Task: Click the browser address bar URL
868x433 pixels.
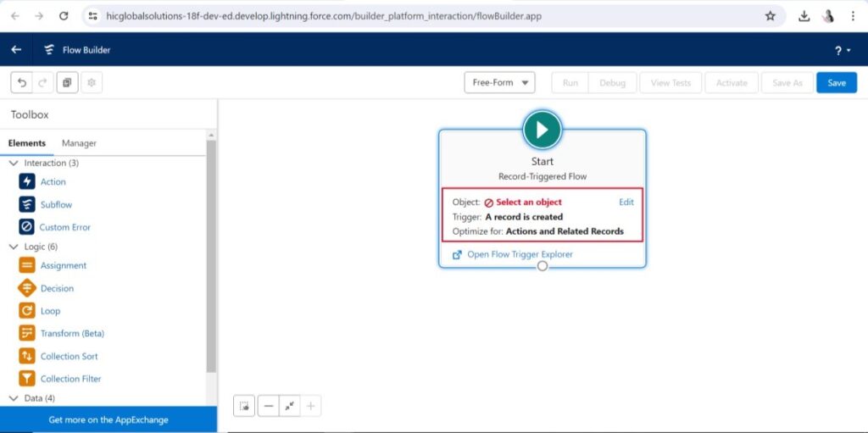Action: tap(324, 16)
